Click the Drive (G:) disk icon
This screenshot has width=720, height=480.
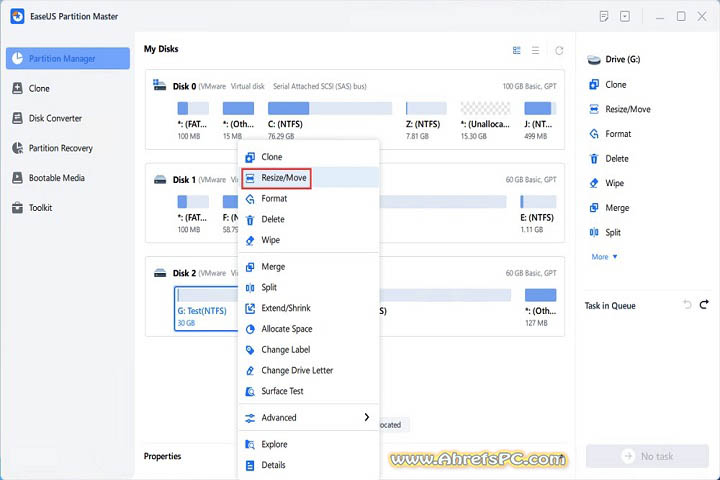click(594, 59)
